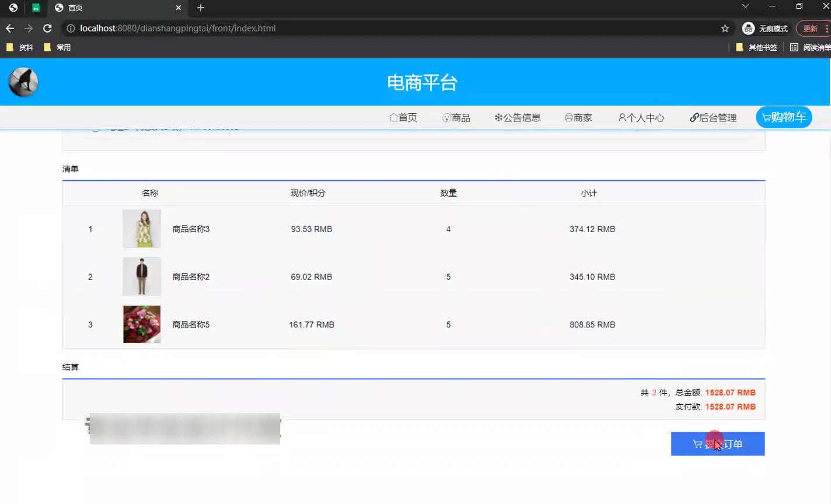Screen dimensions: 831x504
Task: Open the reading list (阅读清单)
Action: click(810, 47)
